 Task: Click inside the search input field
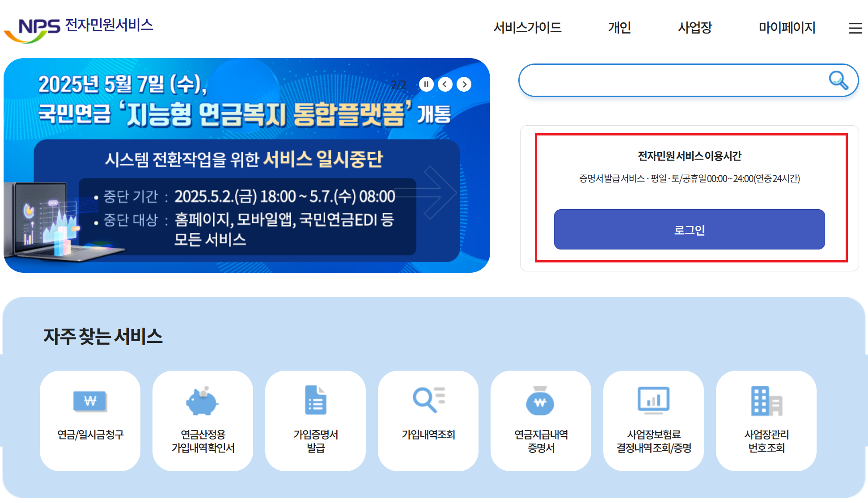tap(671, 80)
